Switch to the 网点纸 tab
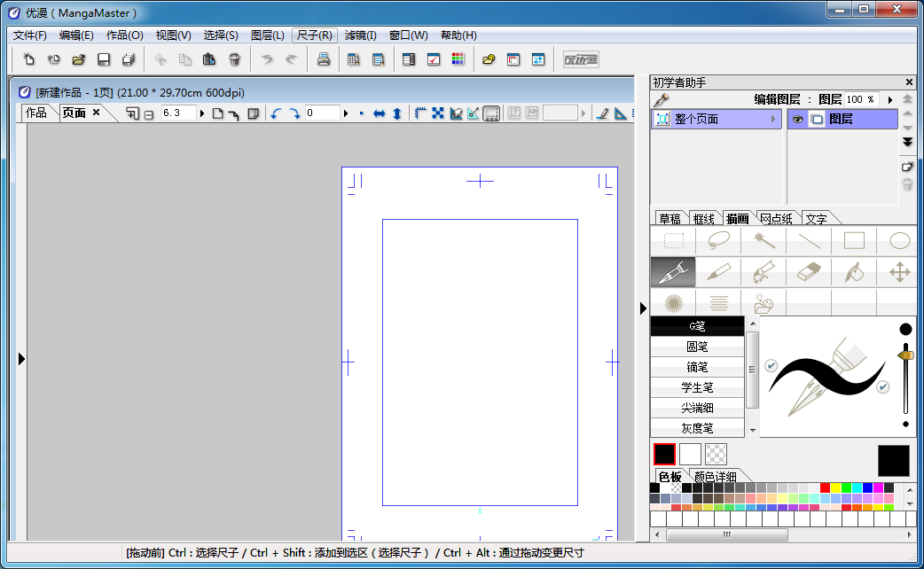Screen dimensions: 924x569 coord(776,219)
